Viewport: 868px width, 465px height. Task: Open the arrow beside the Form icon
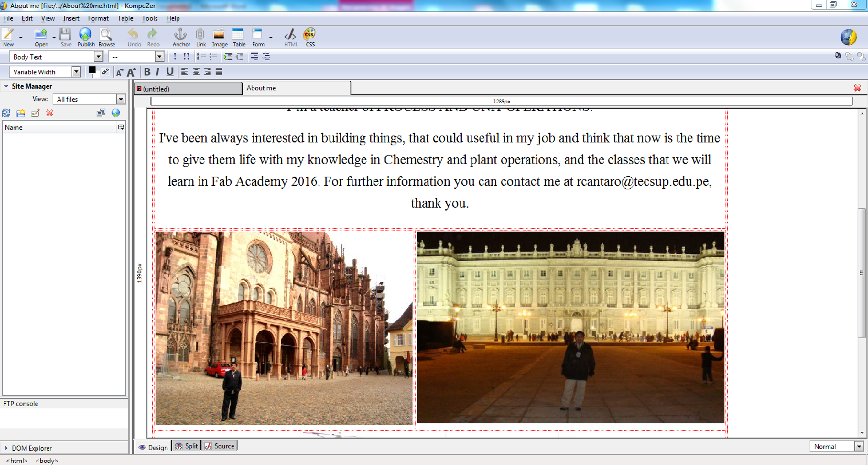coord(271,38)
